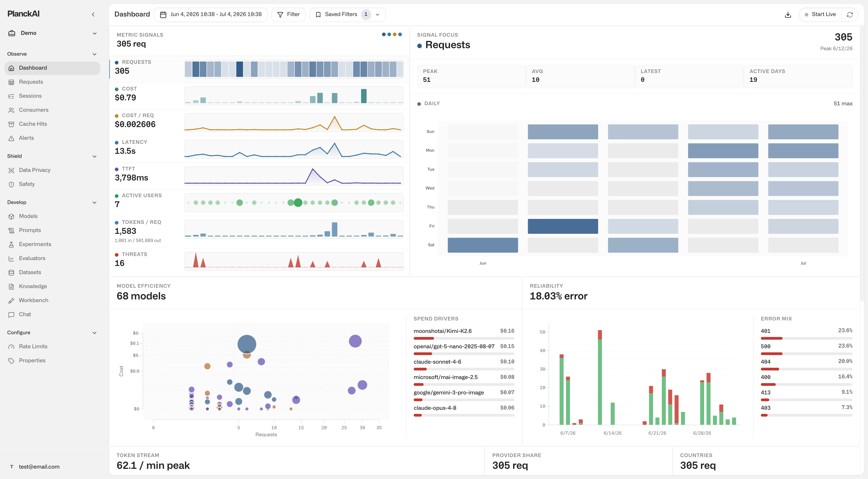Select the Requests metric signal row
The width and height of the screenshot is (868, 479).
pyautogui.click(x=259, y=69)
